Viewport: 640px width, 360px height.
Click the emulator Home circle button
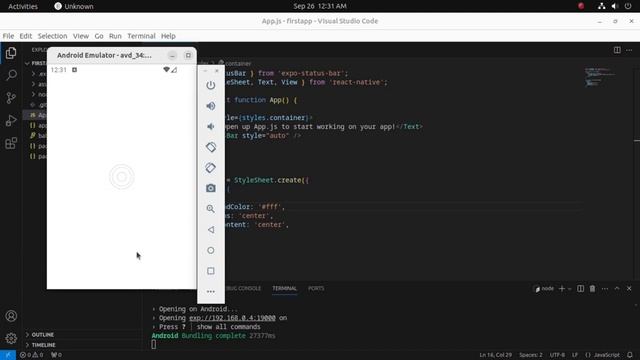pos(211,250)
